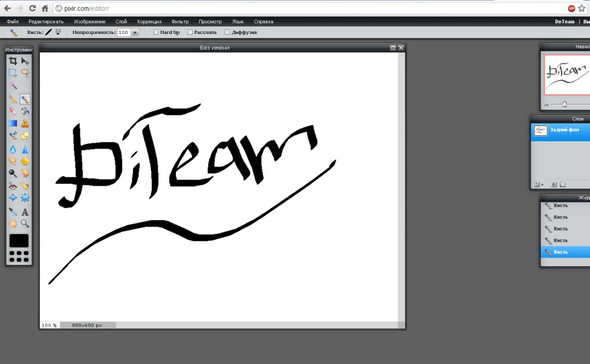The height and width of the screenshot is (364, 590).
Task: Open the opacity dropdown arrow
Action: point(135,33)
